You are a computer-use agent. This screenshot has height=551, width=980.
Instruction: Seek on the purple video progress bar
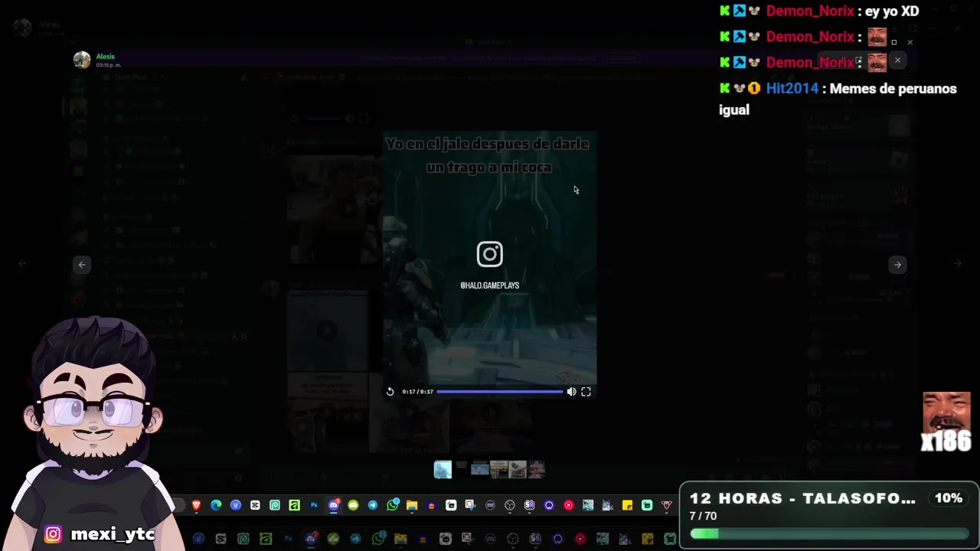pyautogui.click(x=500, y=392)
